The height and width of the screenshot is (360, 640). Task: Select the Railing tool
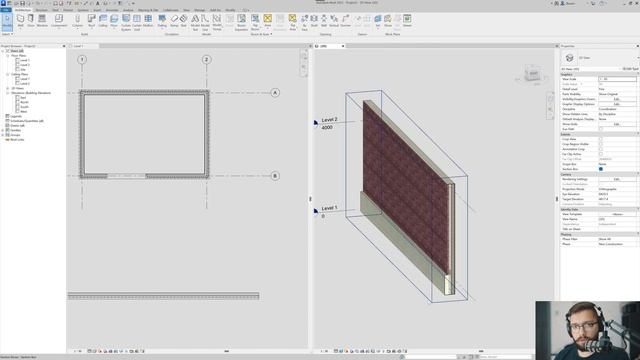[162, 21]
